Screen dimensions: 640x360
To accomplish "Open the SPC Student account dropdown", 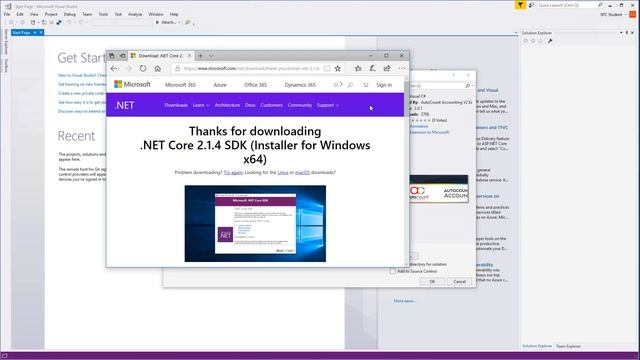I will pos(625,15).
